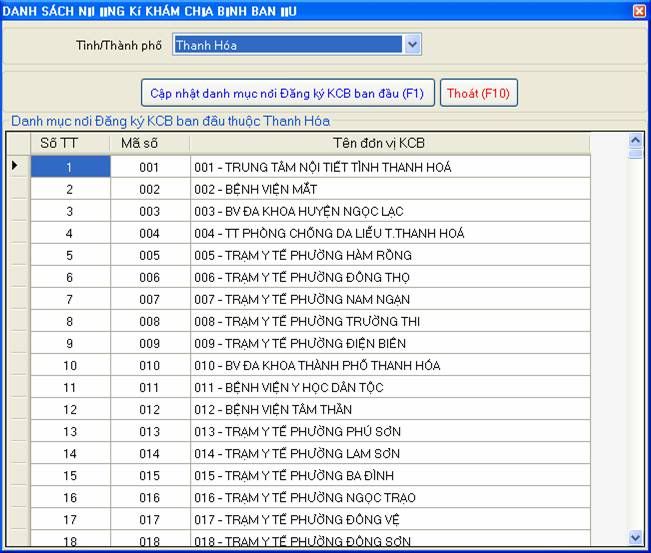Select 008 - TRẠM Y TẾ PHƯỜNG TRƯỜNG THI
The image size is (651, 553).
click(x=390, y=321)
